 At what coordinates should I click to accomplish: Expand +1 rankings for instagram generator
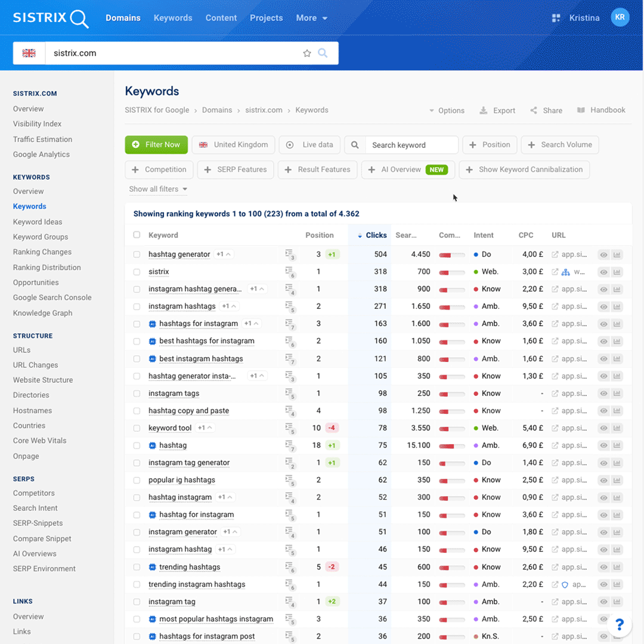[230, 531]
